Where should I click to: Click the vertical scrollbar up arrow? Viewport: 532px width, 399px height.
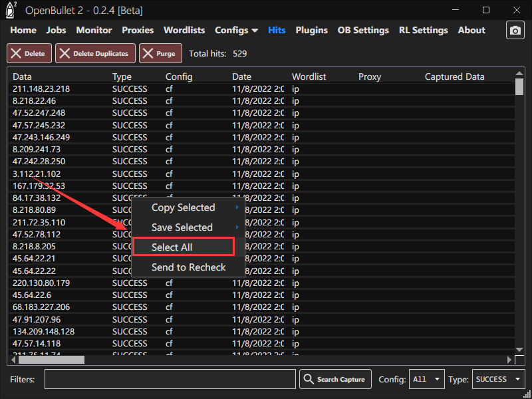[x=519, y=72]
